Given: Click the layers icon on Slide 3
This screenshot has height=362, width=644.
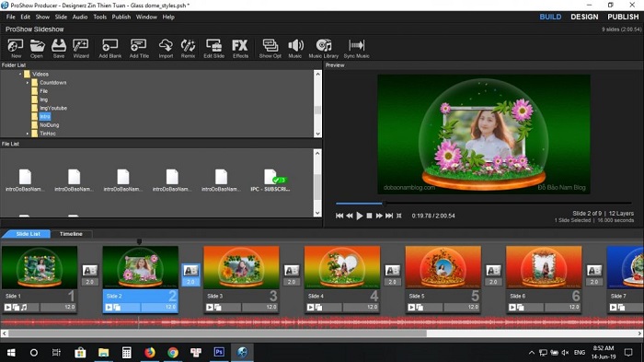Looking at the screenshot, I should tap(218, 308).
